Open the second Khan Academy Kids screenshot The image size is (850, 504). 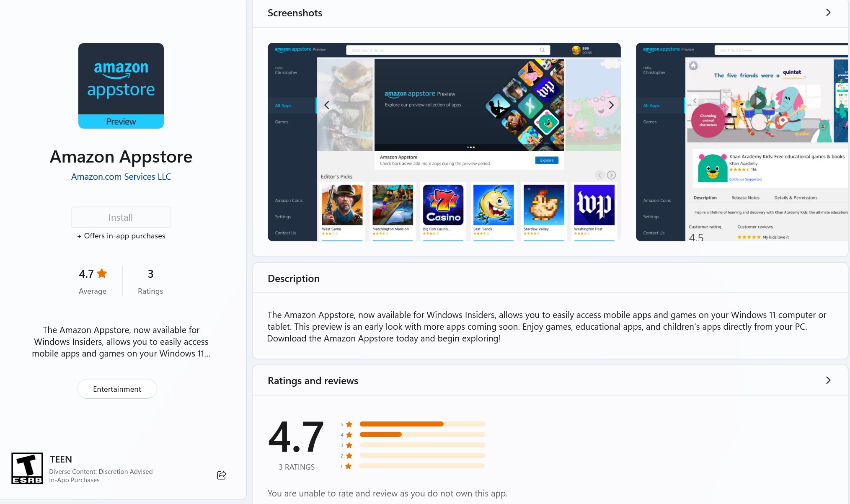[743, 142]
